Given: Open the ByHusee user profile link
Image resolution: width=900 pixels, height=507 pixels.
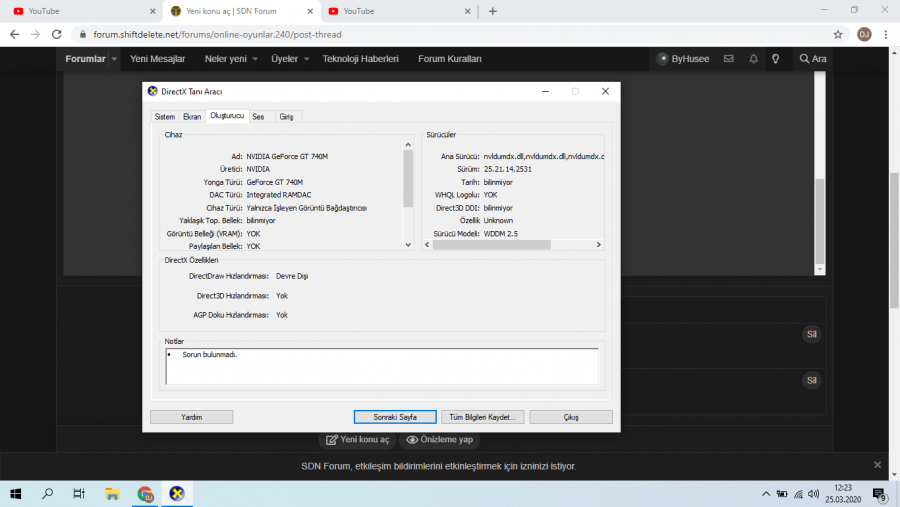Looking at the screenshot, I should 683,59.
